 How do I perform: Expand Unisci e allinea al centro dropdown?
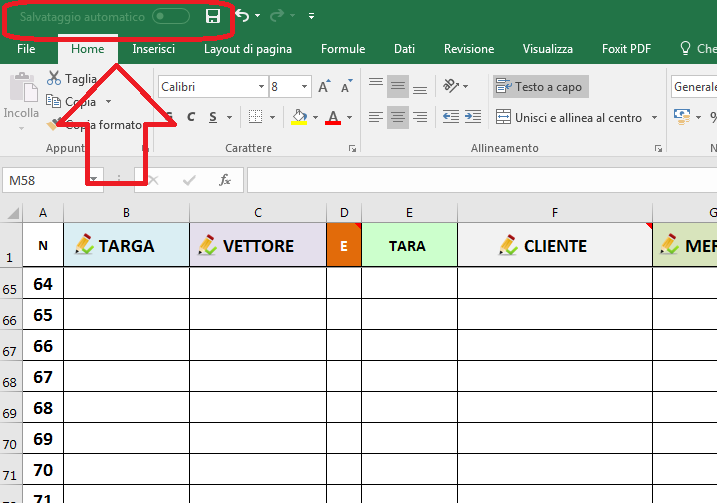[x=654, y=118]
